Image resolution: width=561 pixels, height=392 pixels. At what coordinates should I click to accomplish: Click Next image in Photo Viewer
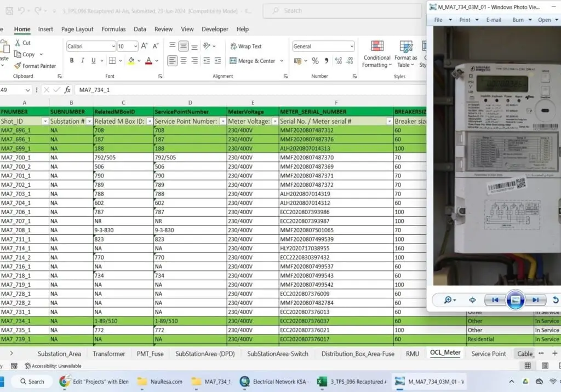point(536,300)
